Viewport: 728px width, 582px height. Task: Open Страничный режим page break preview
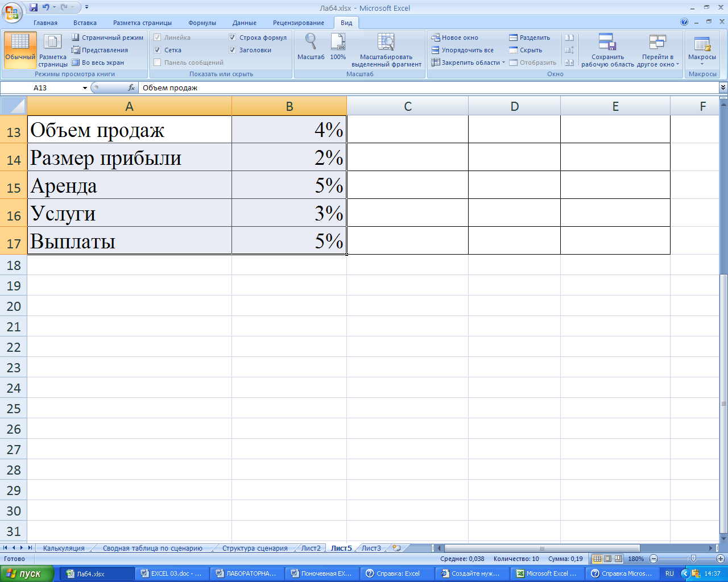click(107, 38)
